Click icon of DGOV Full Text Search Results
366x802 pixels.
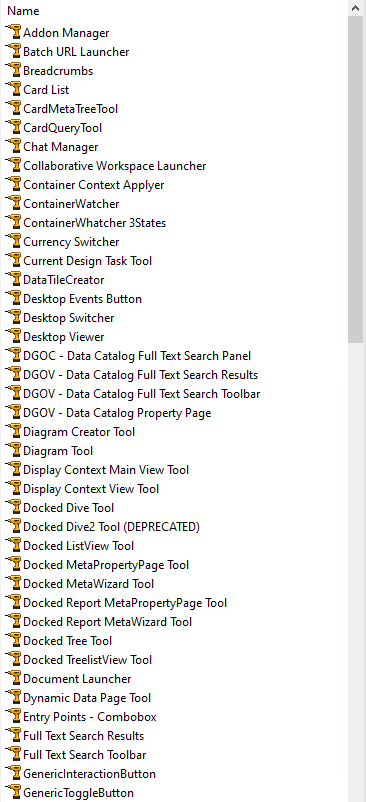coord(13,375)
